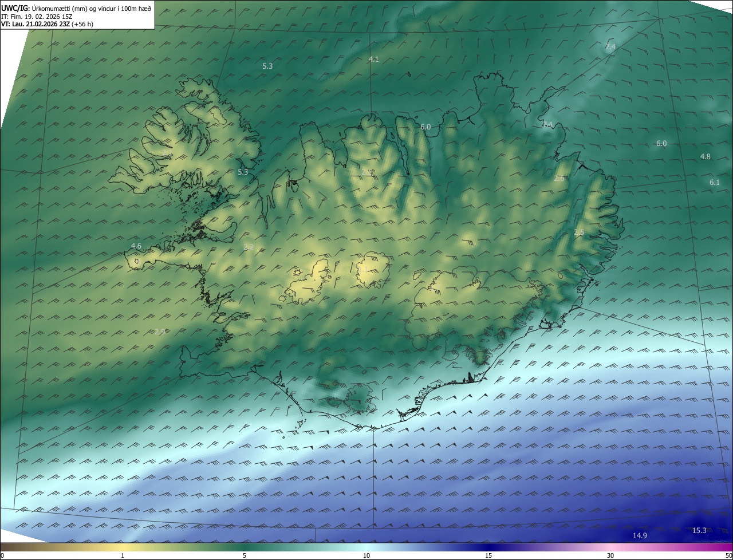This screenshot has width=733, height=560.
Task: Click the UWC/IG Úrkomumætti title line
Action: pyautogui.click(x=76, y=8)
